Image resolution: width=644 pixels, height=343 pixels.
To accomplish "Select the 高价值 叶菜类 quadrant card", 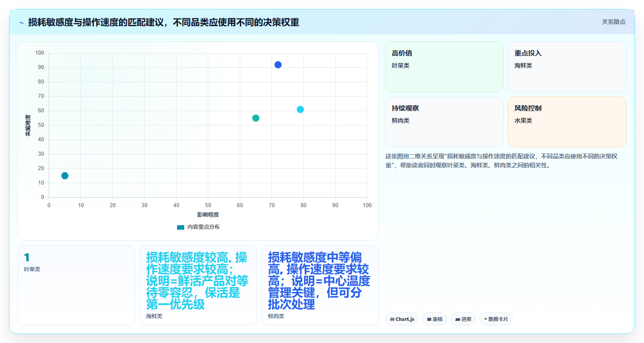I will click(x=444, y=67).
